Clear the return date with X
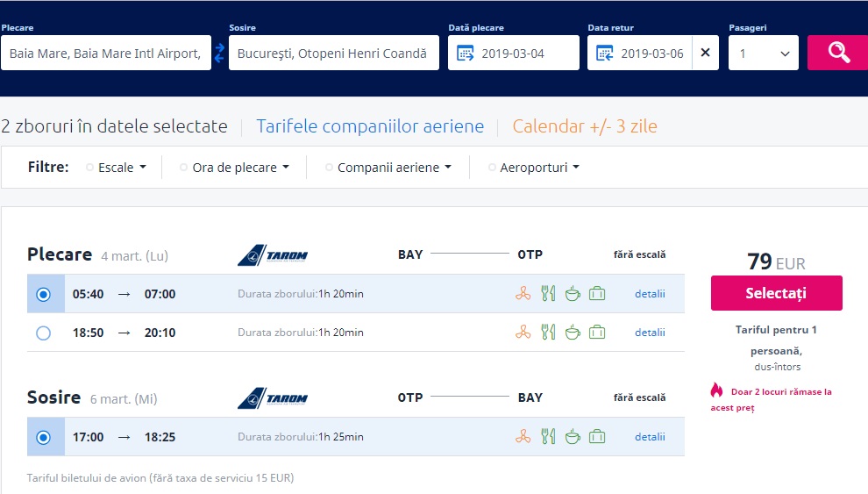This screenshot has width=868, height=494. [x=705, y=53]
